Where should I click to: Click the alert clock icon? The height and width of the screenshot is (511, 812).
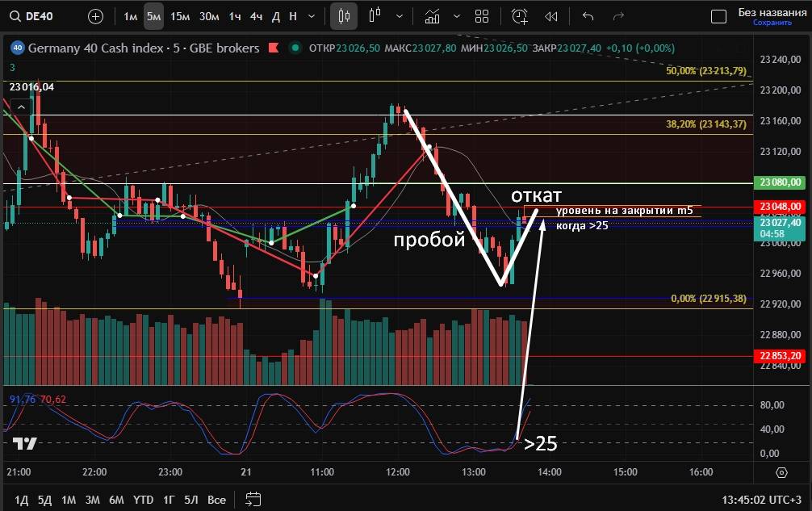point(520,16)
